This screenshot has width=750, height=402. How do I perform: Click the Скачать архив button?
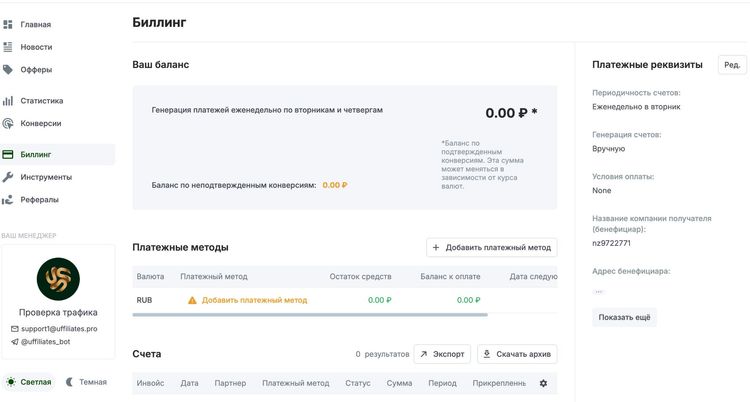(x=517, y=354)
